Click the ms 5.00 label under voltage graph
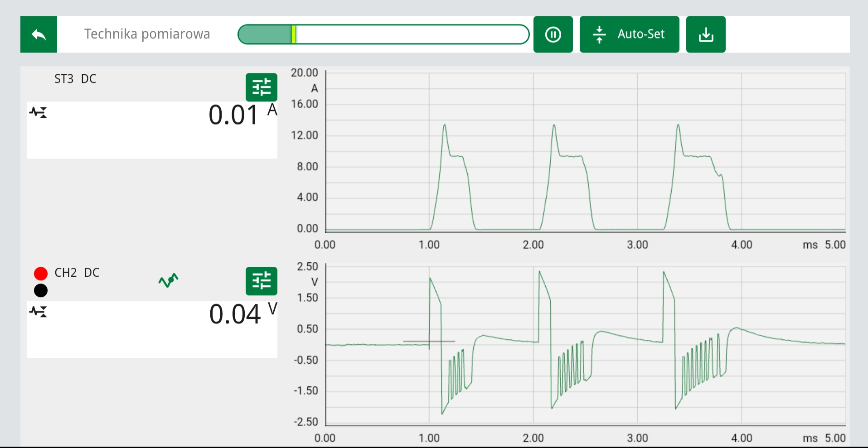The height and width of the screenshot is (448, 868). click(824, 438)
